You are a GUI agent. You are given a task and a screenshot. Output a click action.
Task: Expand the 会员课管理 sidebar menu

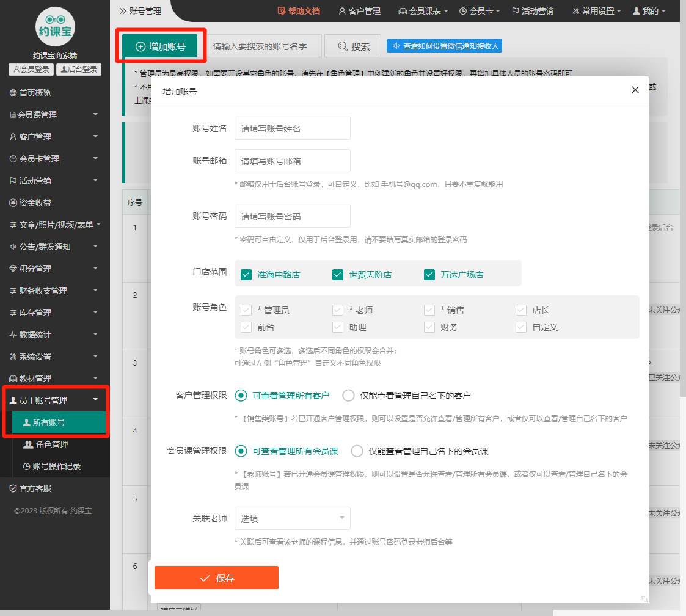(95, 115)
